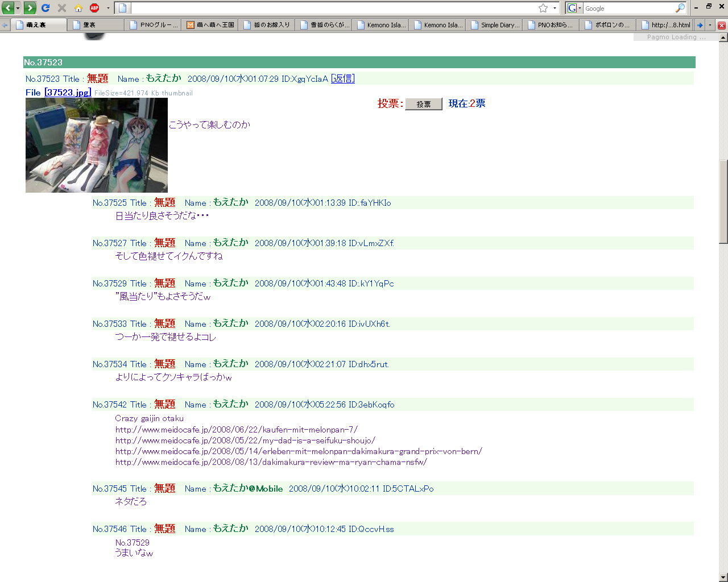Open the 37523.jpg file link
Viewport: 728px width, 582px height.
68,93
